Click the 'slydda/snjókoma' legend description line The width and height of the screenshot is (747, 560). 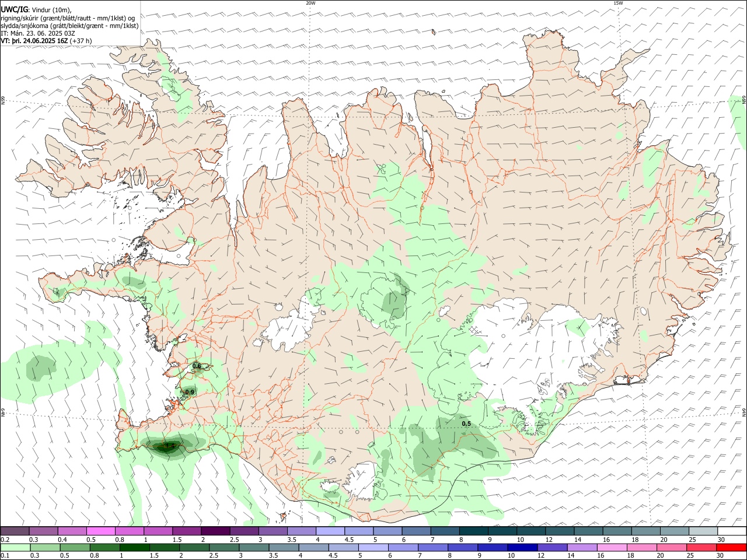[x=69, y=26]
